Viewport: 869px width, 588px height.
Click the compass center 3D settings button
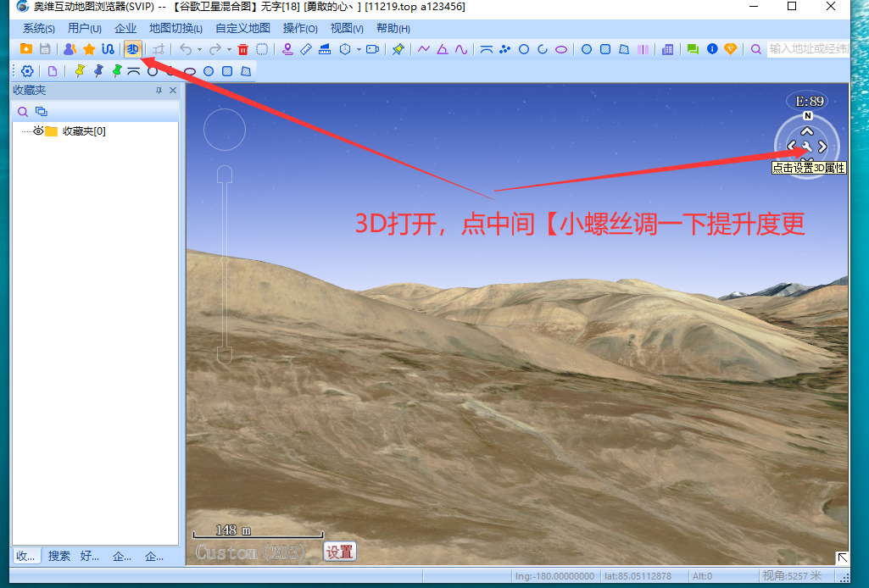(x=807, y=146)
